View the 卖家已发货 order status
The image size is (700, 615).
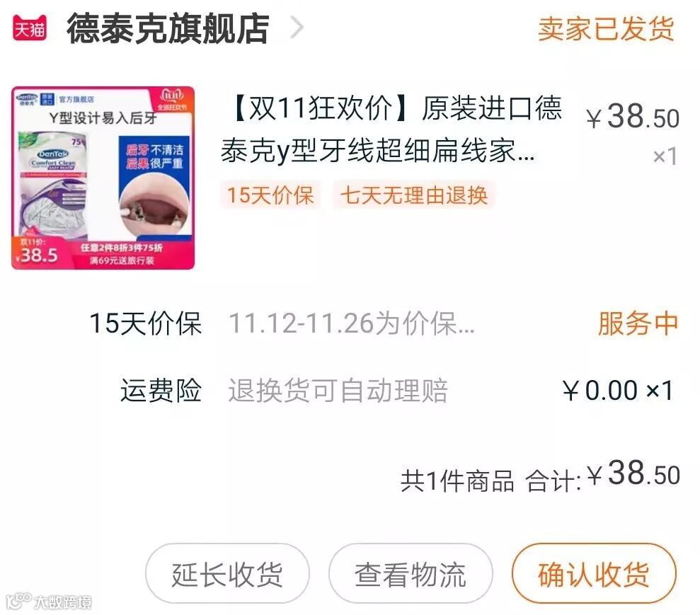[606, 28]
